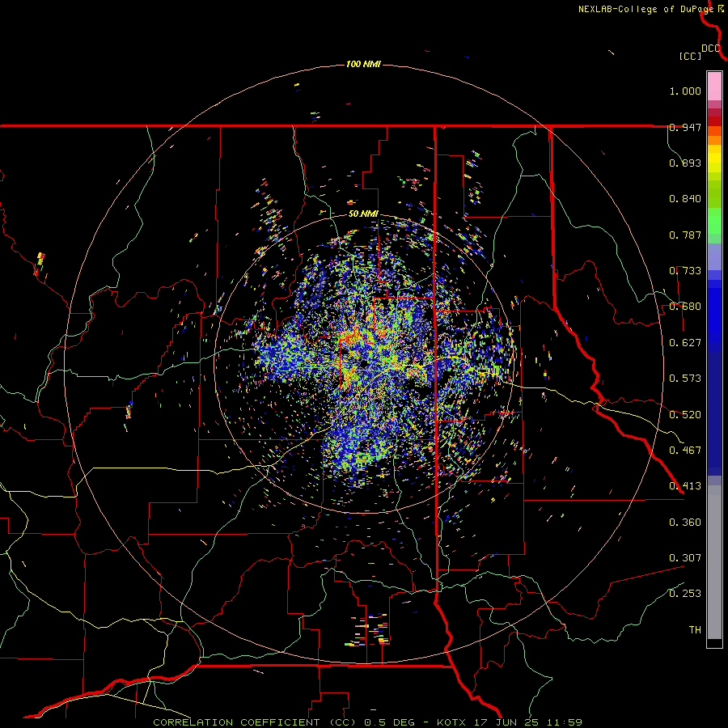This screenshot has width=728, height=728.
Task: Click the 0.360 legend value
Action: coord(685,523)
